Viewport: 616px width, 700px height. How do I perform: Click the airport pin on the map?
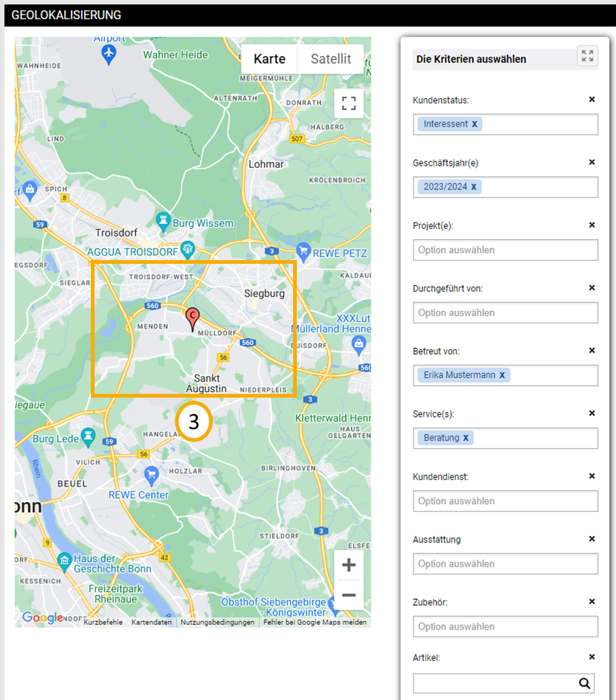click(109, 54)
